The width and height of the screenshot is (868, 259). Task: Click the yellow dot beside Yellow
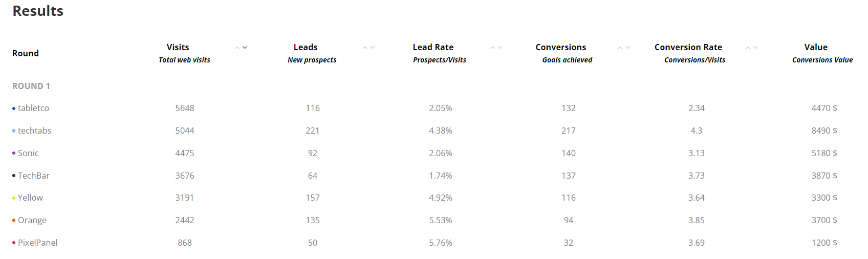click(14, 198)
